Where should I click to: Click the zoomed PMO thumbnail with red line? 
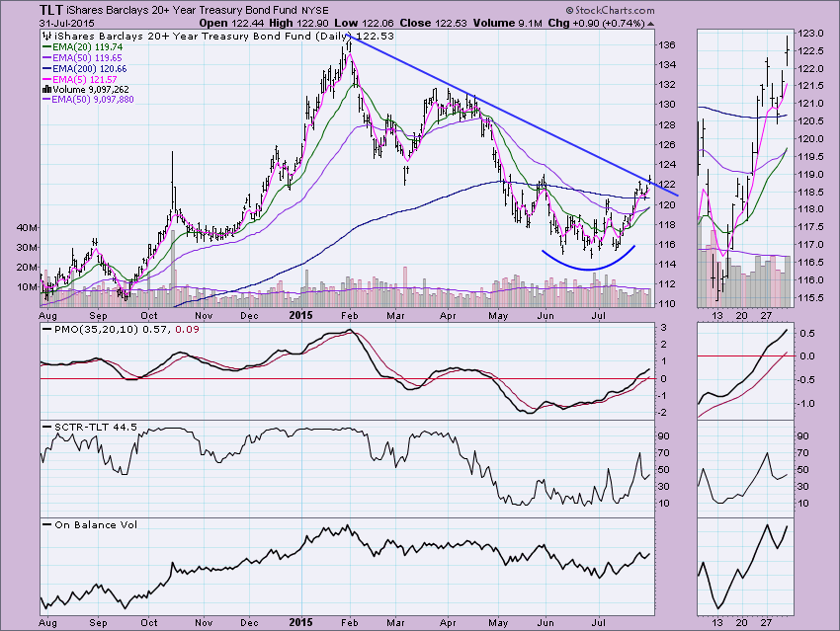[744, 370]
